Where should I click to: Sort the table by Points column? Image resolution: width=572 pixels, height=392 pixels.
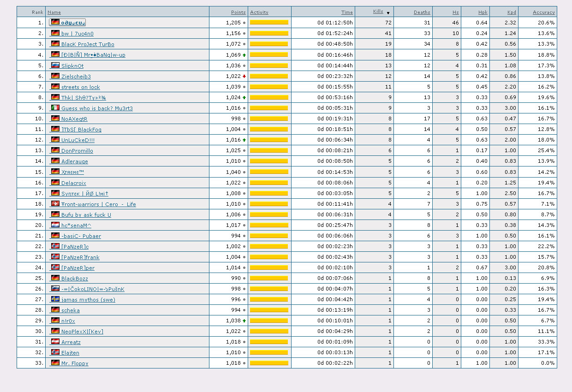[238, 12]
